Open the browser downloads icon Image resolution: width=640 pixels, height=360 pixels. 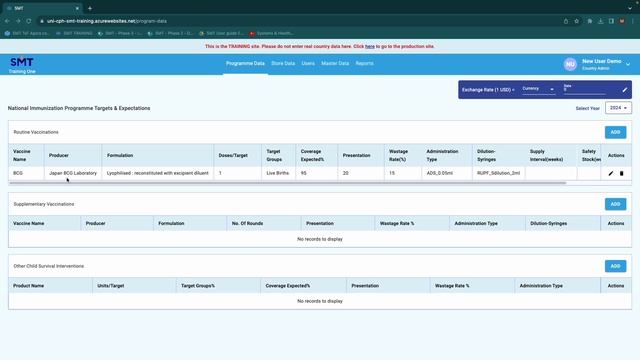tap(600, 21)
